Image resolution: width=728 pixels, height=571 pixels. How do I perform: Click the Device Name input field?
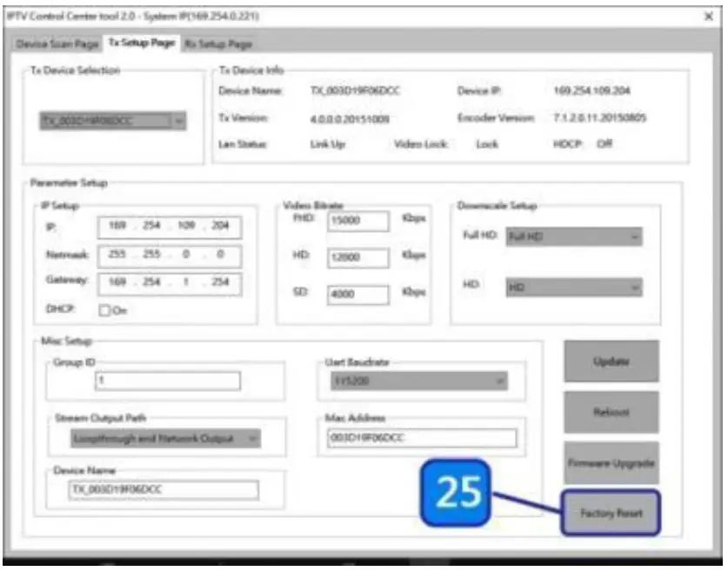(x=164, y=490)
